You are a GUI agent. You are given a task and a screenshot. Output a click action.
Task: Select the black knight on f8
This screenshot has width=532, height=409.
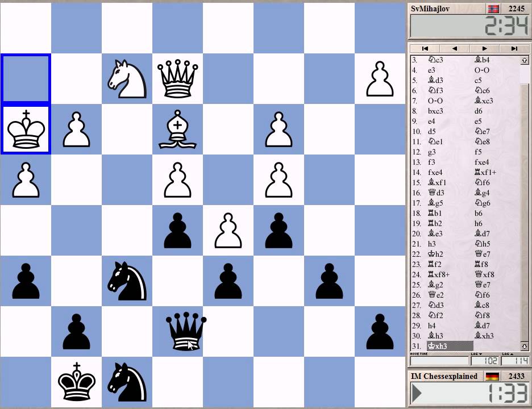click(127, 382)
